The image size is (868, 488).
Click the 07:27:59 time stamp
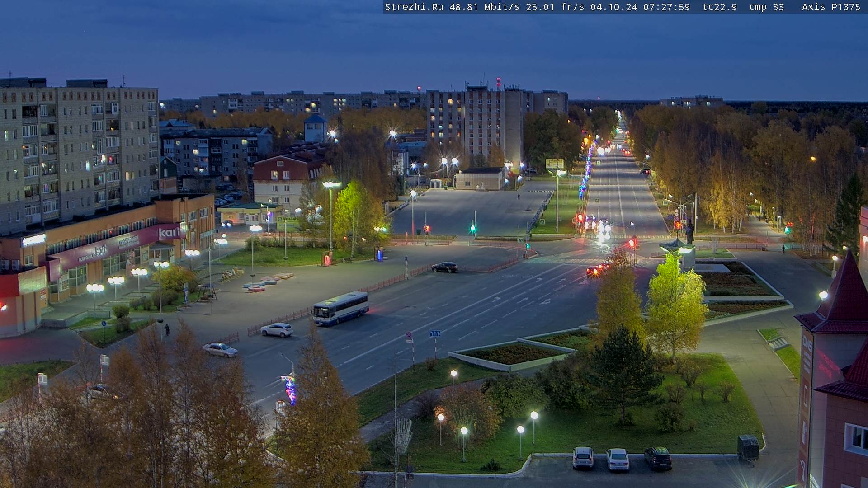(666, 7)
